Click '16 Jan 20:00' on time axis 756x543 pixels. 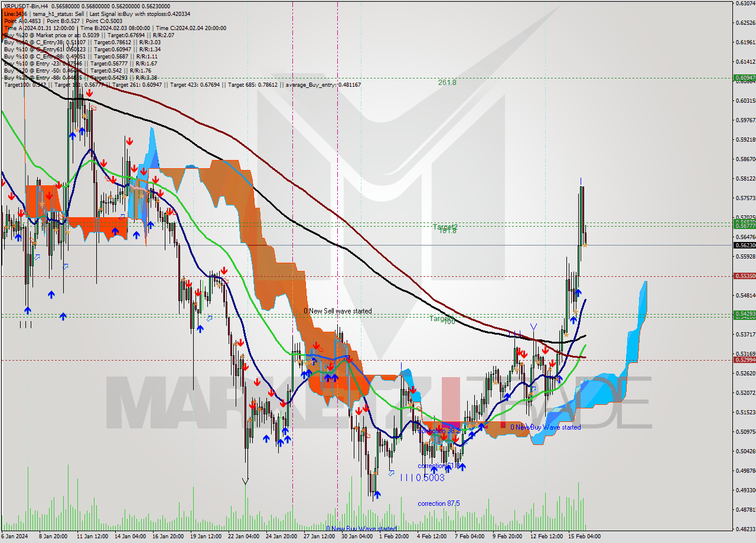point(168,537)
